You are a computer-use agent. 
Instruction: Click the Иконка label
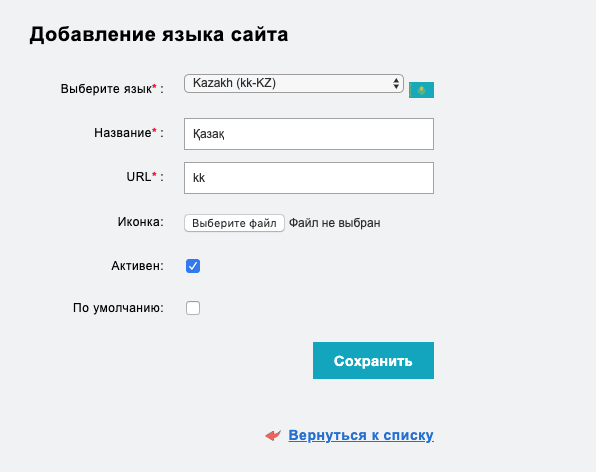(141, 222)
